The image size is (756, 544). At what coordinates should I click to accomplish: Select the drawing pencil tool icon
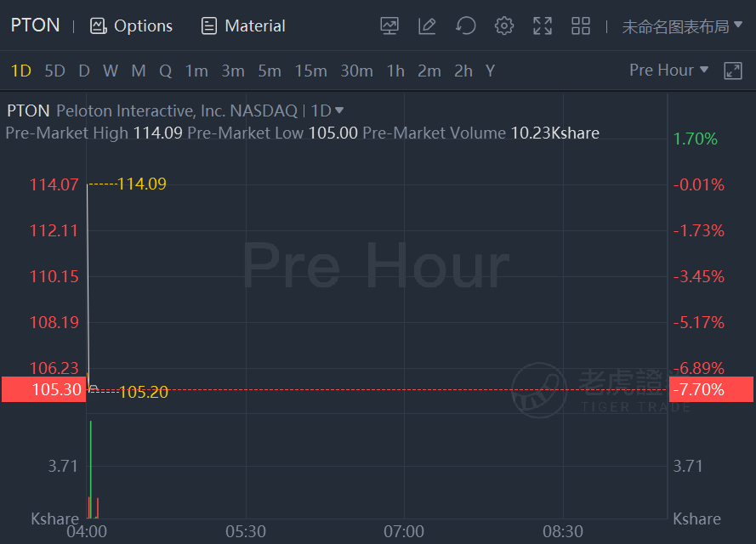(x=427, y=26)
